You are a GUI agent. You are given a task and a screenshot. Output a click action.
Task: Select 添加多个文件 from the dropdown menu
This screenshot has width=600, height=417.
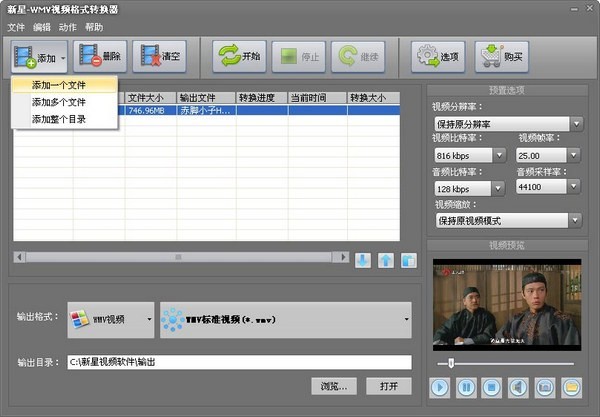click(x=59, y=102)
